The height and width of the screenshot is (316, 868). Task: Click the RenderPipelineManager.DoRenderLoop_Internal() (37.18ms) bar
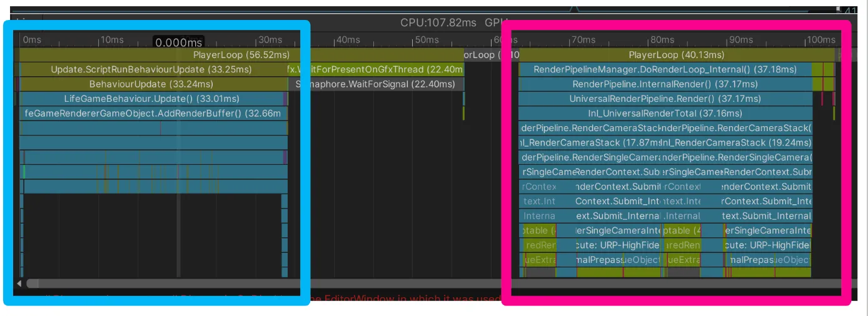click(x=665, y=69)
